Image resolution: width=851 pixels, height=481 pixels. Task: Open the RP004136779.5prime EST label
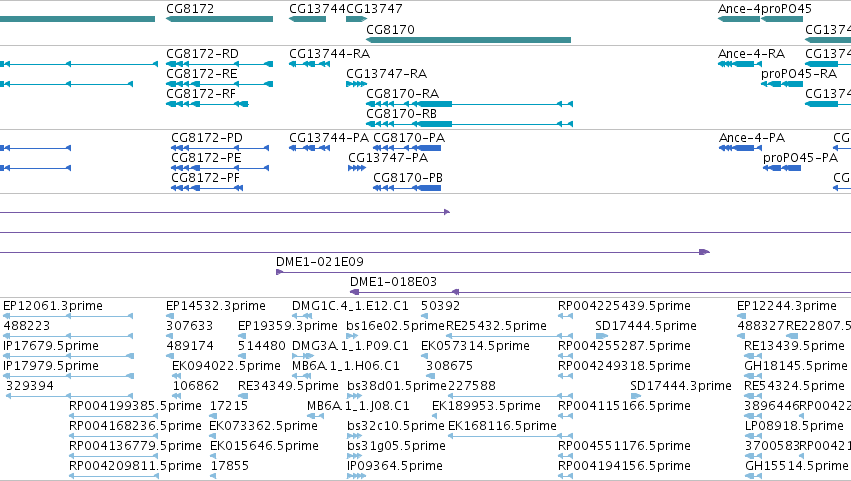[x=135, y=446]
